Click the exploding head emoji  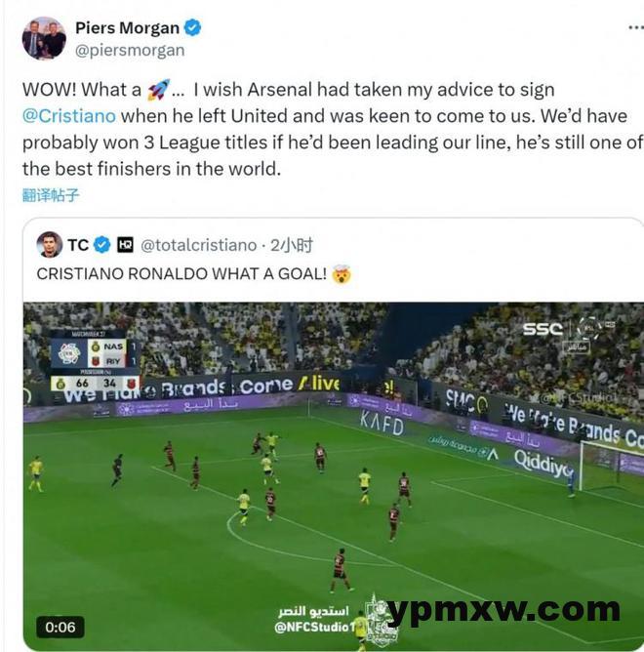(x=342, y=274)
